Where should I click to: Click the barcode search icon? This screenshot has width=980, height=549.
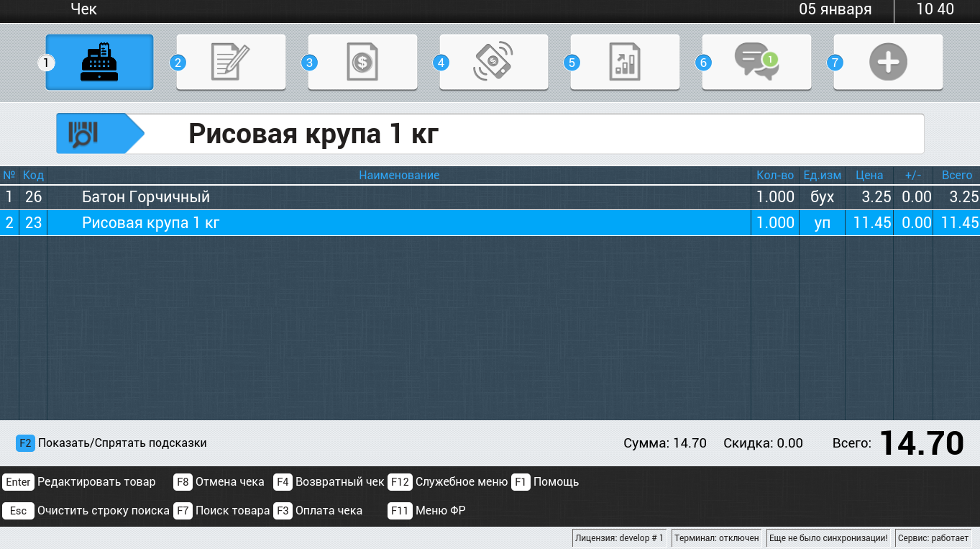coord(83,134)
